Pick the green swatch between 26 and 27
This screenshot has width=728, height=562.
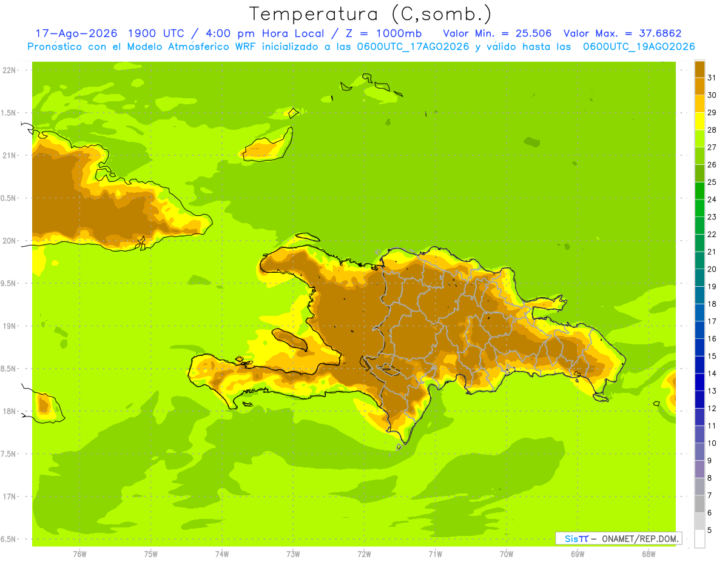point(699,156)
